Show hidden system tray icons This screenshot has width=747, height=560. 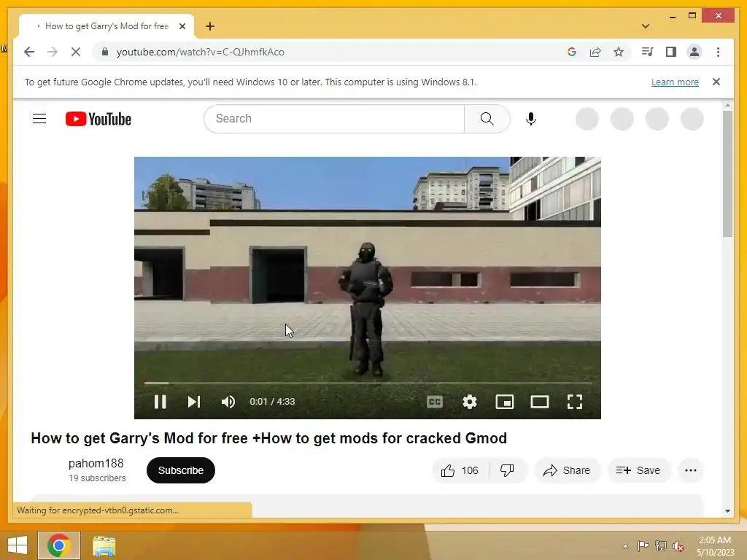[x=625, y=546]
